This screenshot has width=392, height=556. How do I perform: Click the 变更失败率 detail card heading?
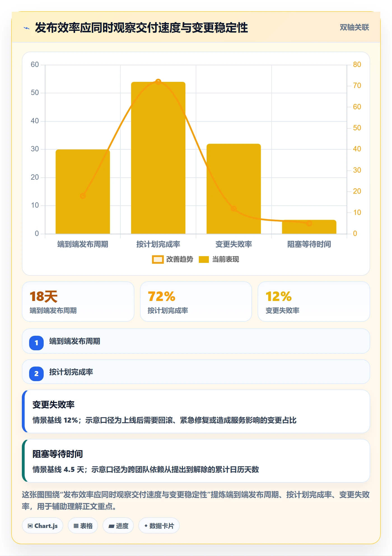point(53,404)
